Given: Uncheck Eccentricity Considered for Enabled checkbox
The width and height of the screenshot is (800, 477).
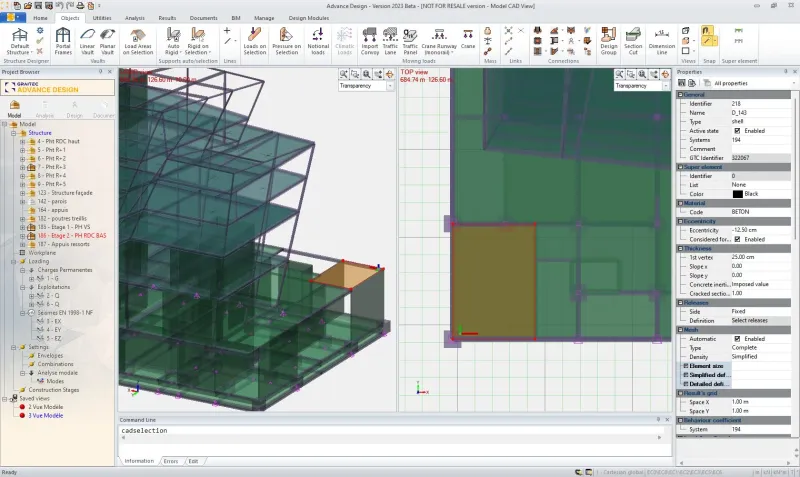Looking at the screenshot, I should (737, 239).
